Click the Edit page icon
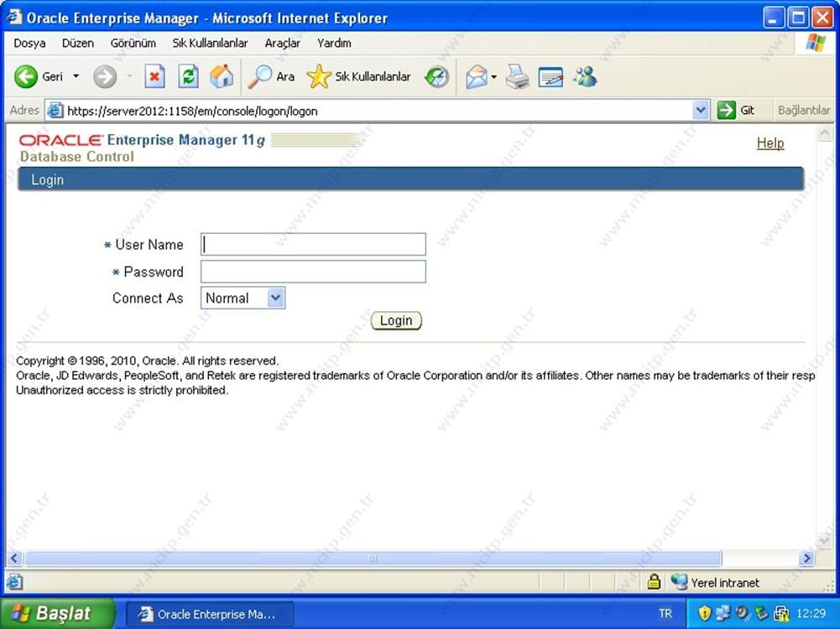 (x=550, y=77)
